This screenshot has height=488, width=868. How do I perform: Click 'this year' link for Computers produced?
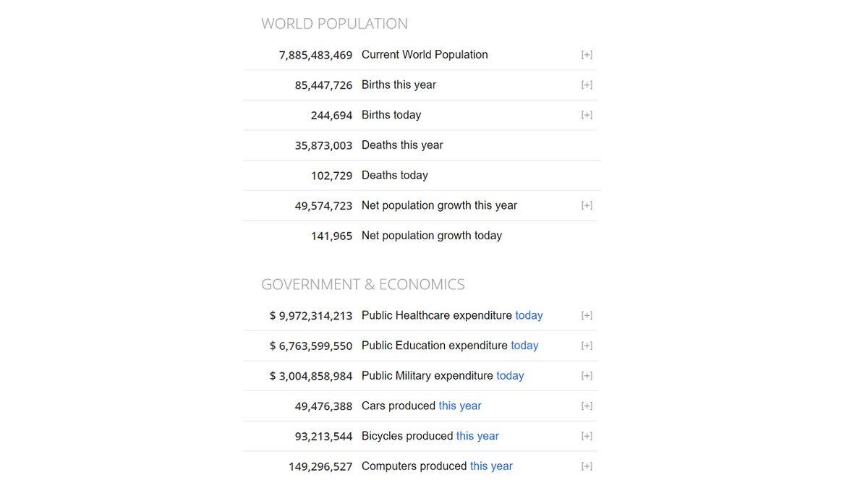click(491, 466)
